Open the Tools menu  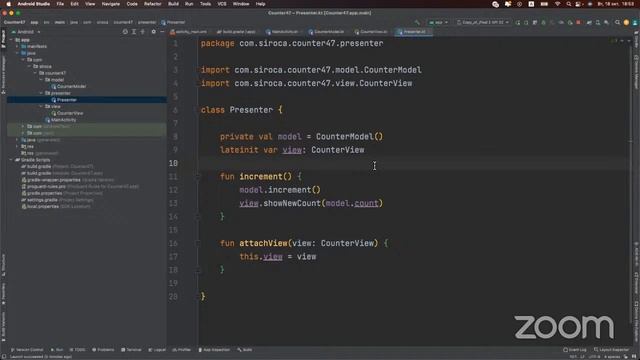tap(205, 4)
